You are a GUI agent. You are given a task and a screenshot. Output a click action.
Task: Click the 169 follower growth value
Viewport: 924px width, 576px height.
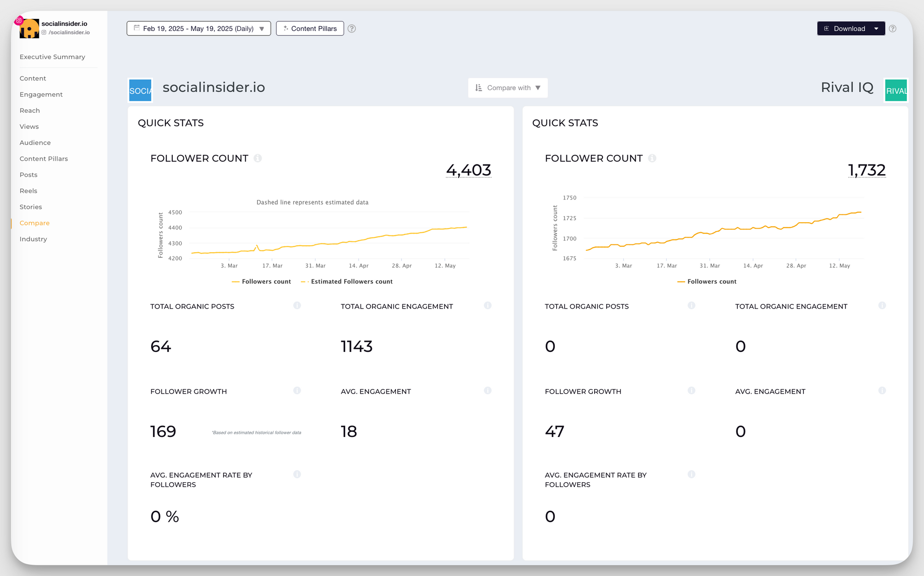point(163,431)
